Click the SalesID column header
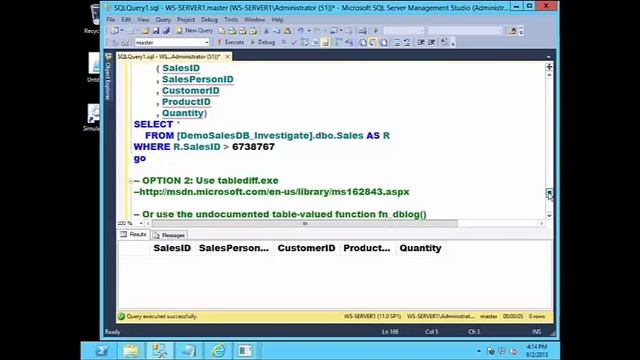640x360 pixels. coord(172,248)
